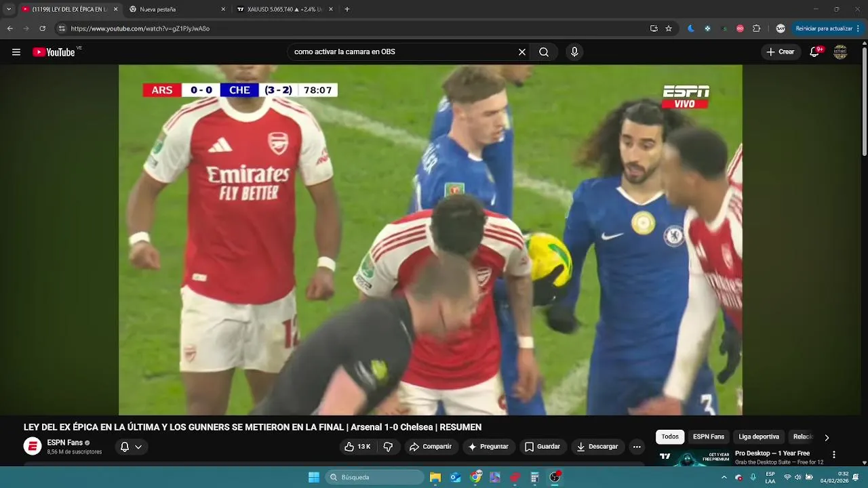Open the volume speaker tray icon

point(798,477)
